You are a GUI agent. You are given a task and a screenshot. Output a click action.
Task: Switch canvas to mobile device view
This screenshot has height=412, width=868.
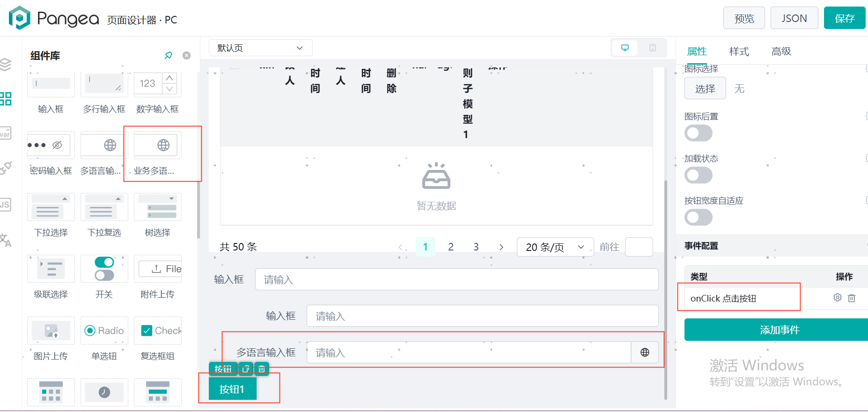pyautogui.click(x=653, y=48)
